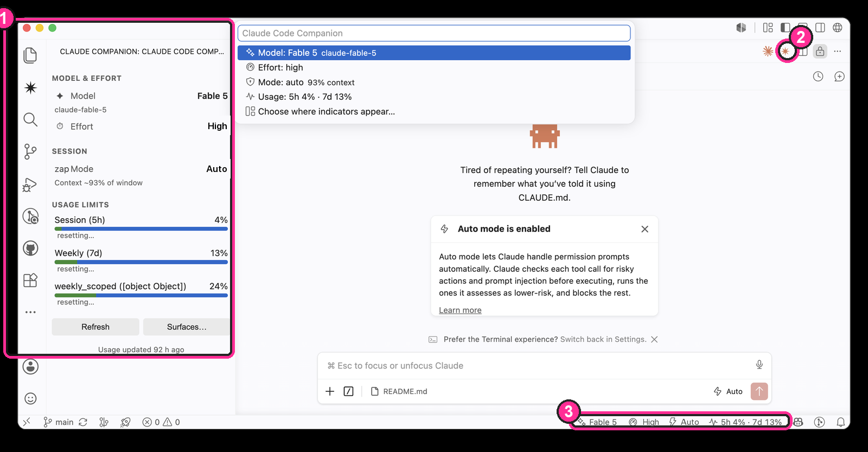The width and height of the screenshot is (868, 452).
Task: Toggle the secondary side bar from the title bar
Action: pos(820,28)
